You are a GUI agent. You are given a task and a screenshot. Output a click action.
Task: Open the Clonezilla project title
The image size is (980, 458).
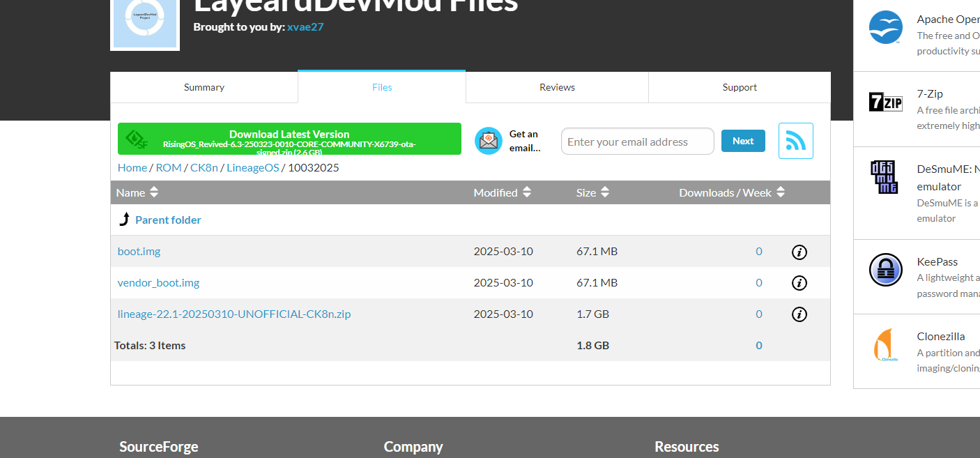pos(940,336)
